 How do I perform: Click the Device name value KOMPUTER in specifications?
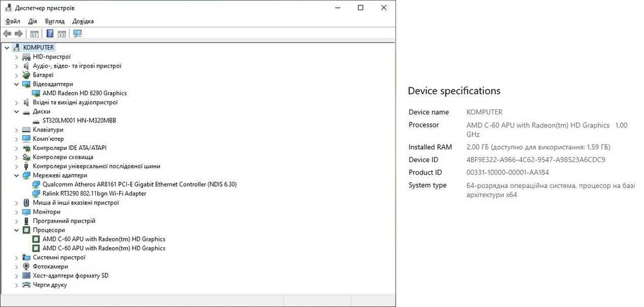pos(484,112)
